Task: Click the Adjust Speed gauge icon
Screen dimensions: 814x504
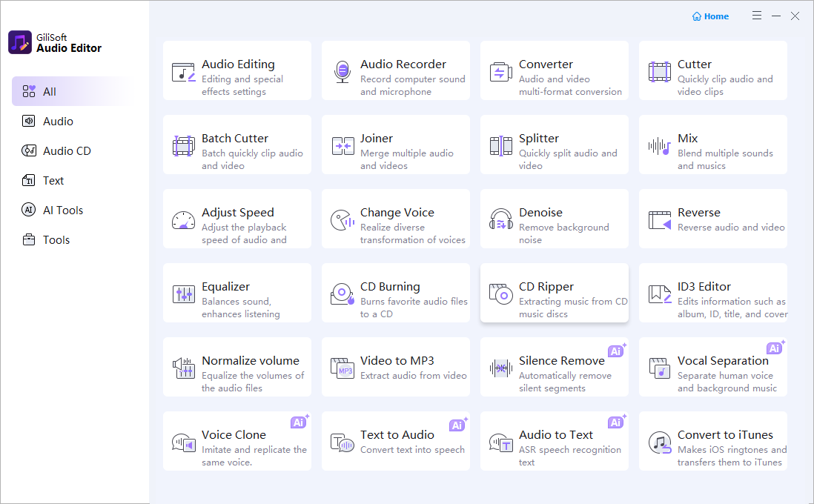Action: click(x=183, y=220)
